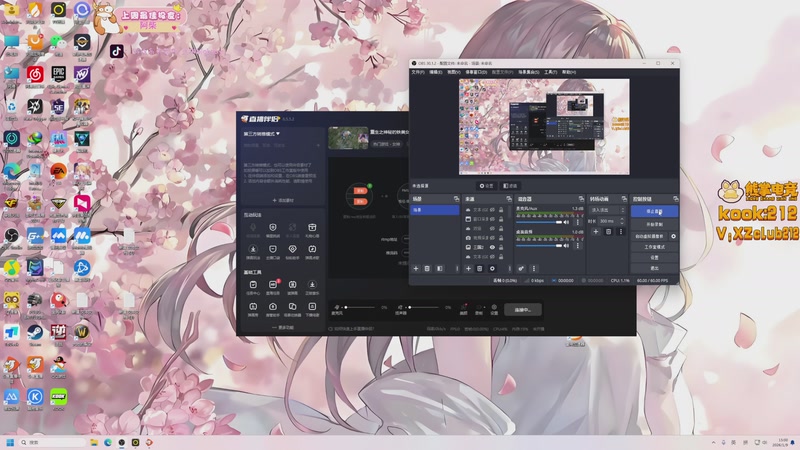Screen dimensions: 800x450
Task: Pop out the OBS controls dock
Action: pyautogui.click(x=676, y=198)
